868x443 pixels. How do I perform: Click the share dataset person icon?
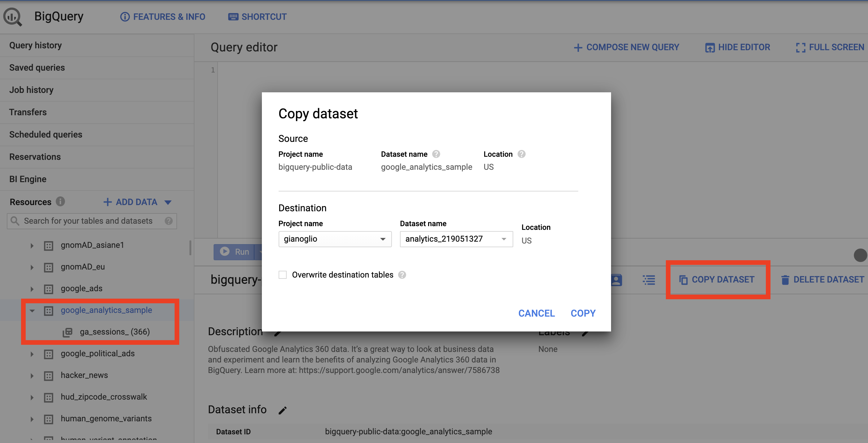coord(616,280)
